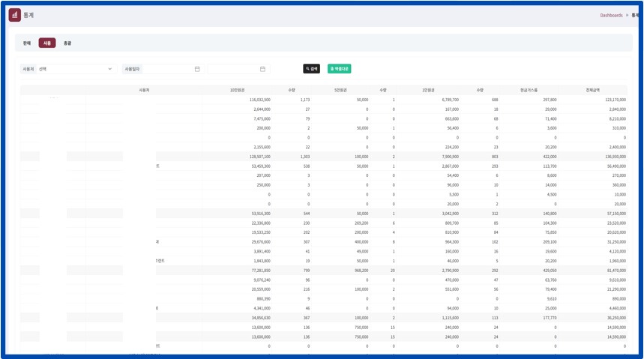Open the Dashboards breadcrumb link

pos(611,15)
